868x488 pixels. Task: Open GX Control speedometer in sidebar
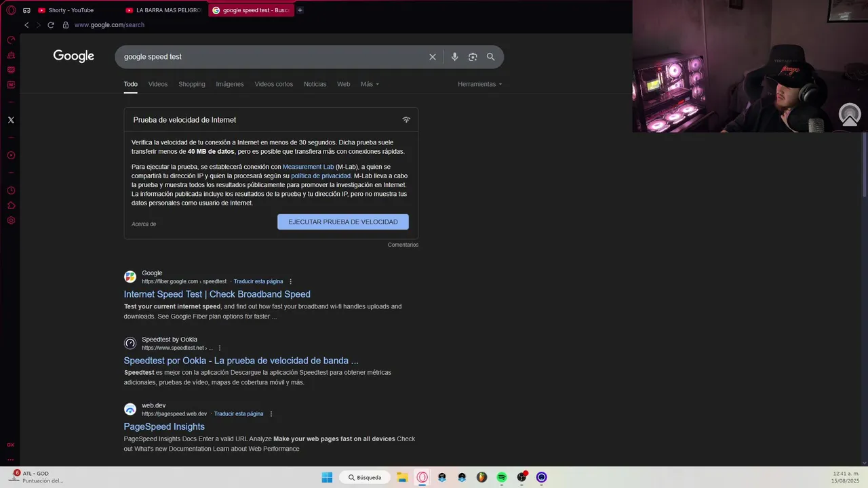(x=11, y=40)
